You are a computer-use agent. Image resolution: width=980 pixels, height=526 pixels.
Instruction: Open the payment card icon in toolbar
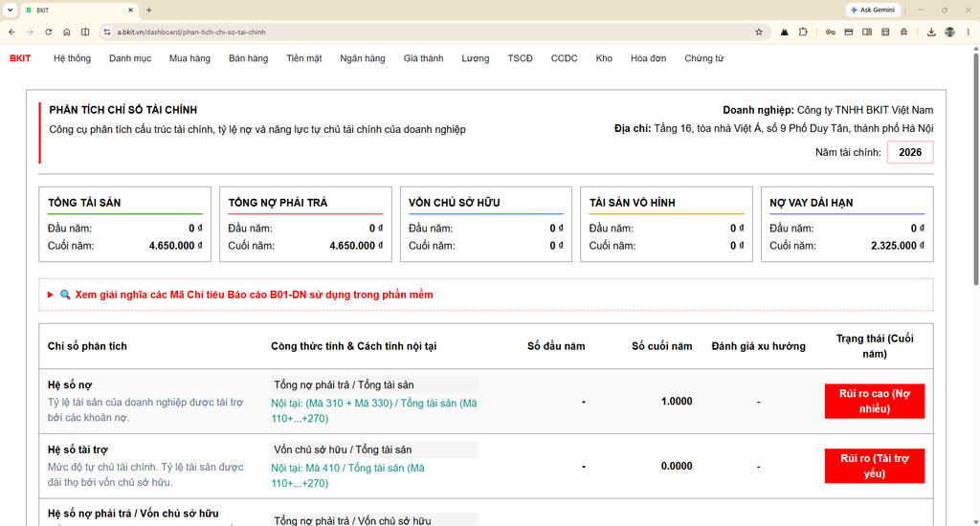849,32
